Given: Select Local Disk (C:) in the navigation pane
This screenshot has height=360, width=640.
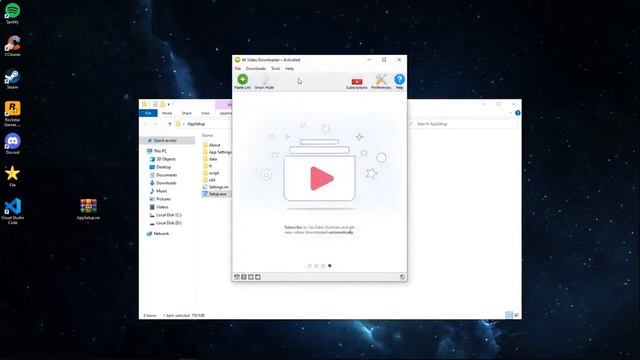Looking at the screenshot, I should pos(169,215).
